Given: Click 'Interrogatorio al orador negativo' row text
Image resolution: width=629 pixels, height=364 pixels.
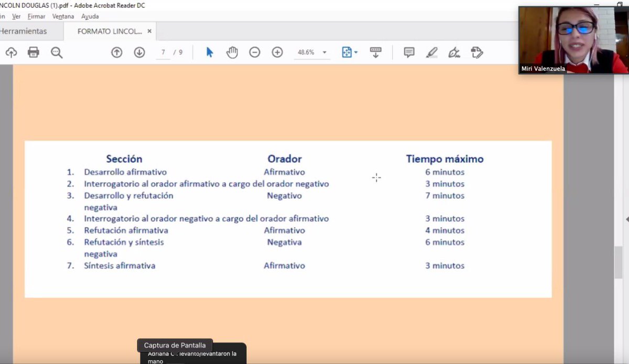Looking at the screenshot, I should coord(207,218).
